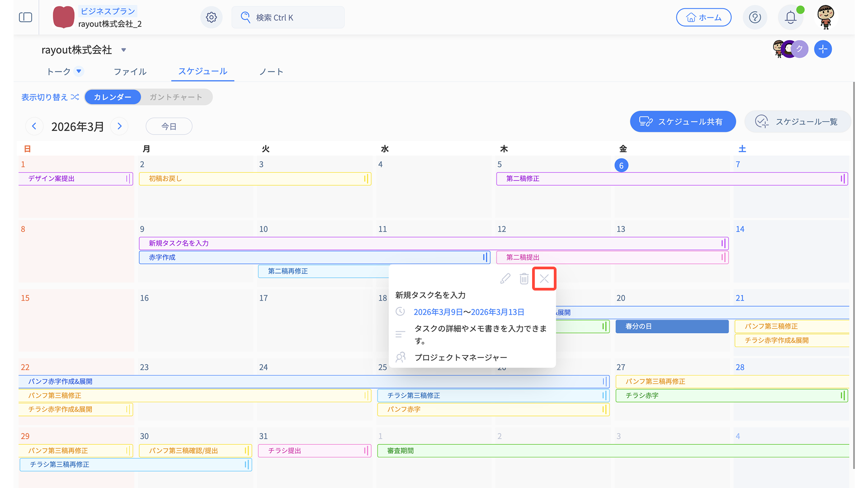868x488 pixels.
Task: Open the ファイル tab
Action: 130,71
